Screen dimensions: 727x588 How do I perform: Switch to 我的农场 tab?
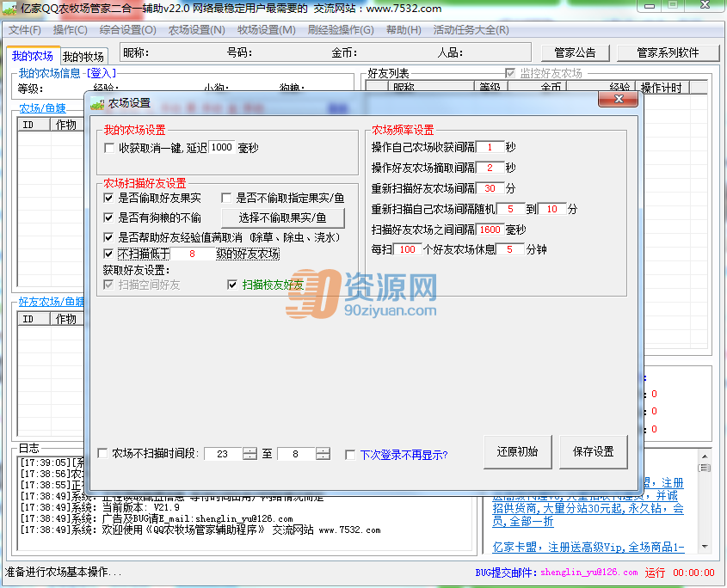point(33,56)
